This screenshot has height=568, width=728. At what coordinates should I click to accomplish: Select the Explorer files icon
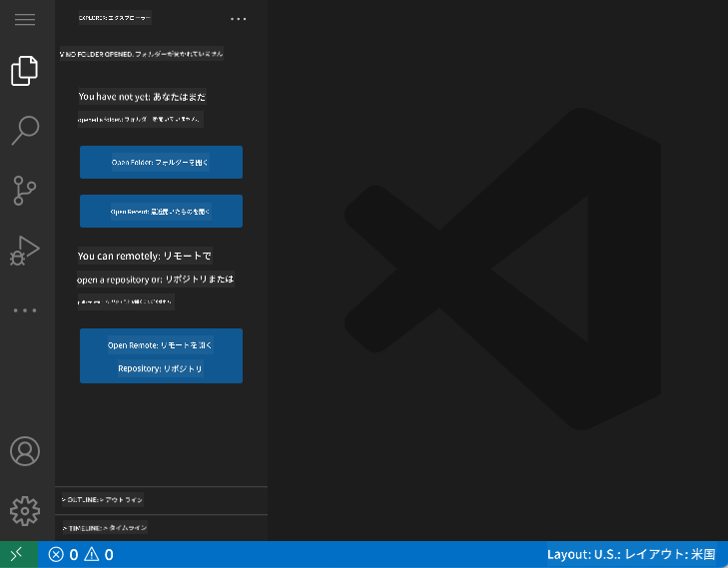click(25, 71)
